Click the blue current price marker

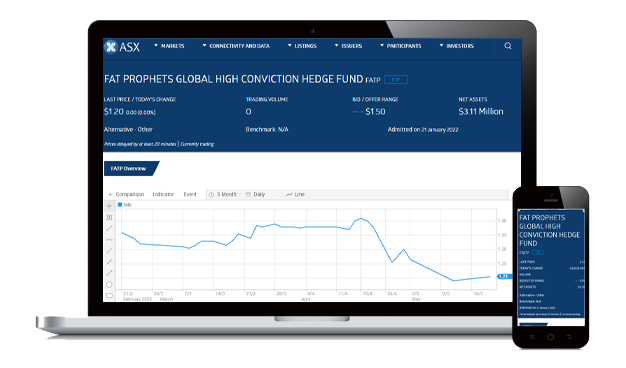click(503, 276)
